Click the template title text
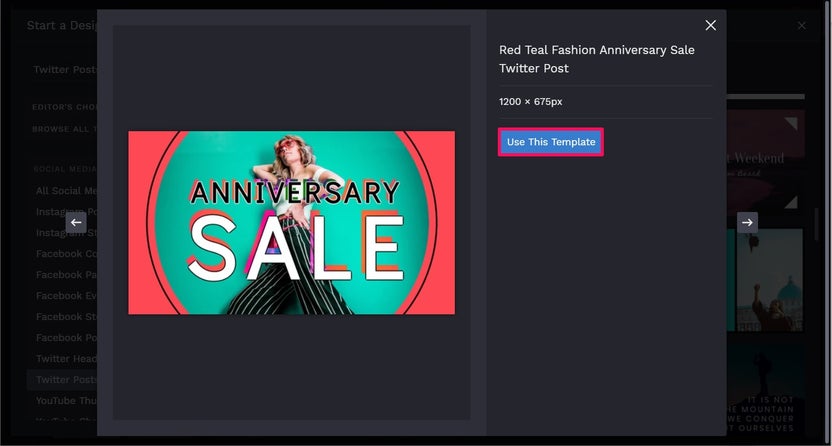Screen dimensions: 832x446 596,59
